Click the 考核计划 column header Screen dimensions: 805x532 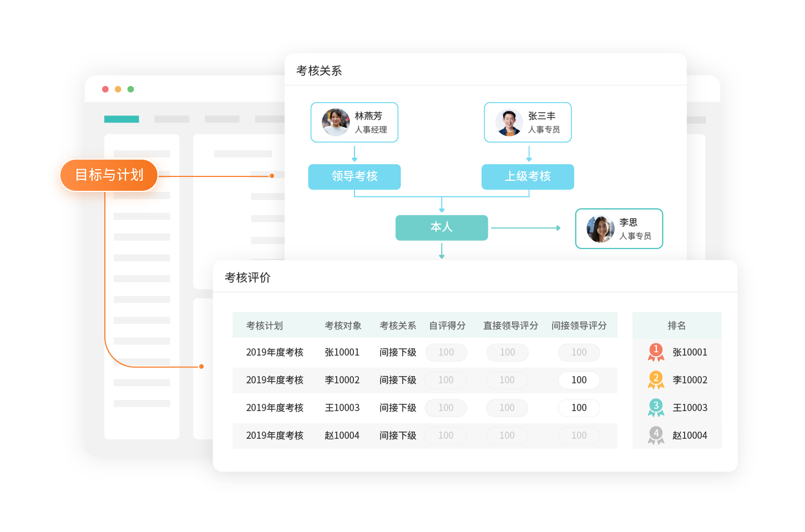tap(265, 326)
